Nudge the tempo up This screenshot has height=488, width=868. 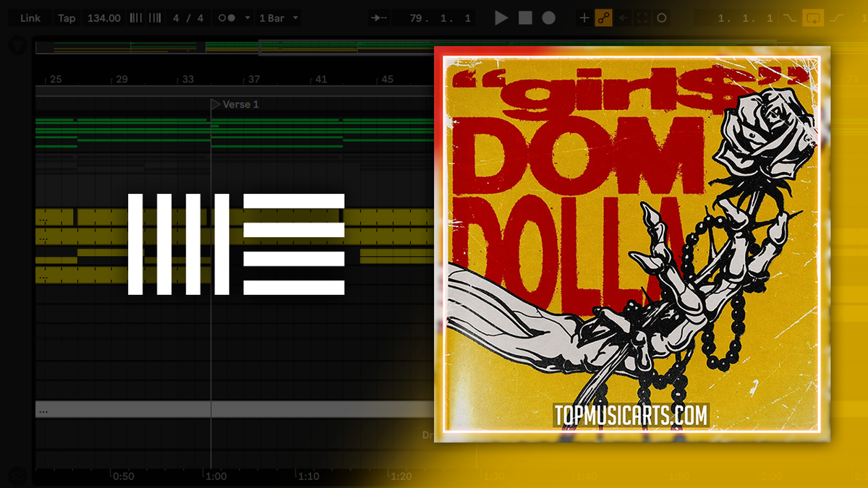coord(154,17)
